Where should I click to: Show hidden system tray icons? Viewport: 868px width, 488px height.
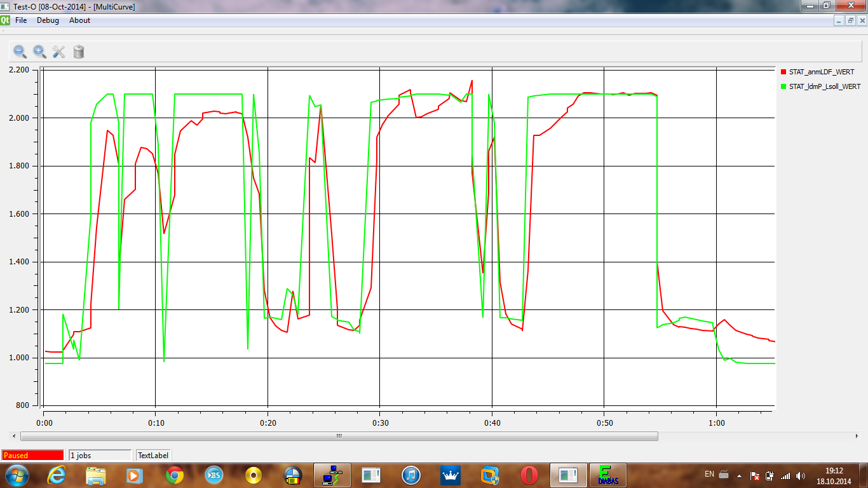738,475
